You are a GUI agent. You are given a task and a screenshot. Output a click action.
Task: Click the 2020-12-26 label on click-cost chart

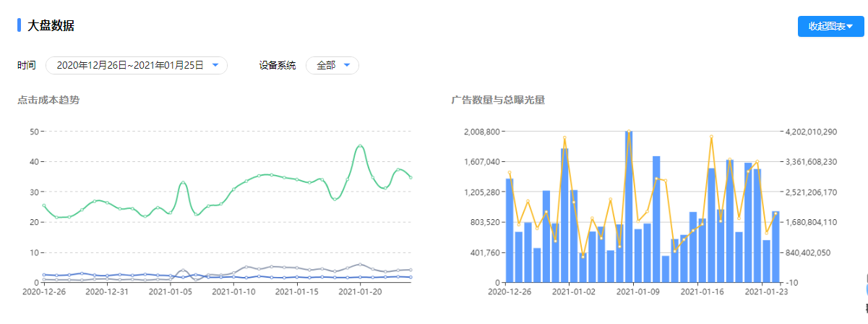(x=43, y=292)
